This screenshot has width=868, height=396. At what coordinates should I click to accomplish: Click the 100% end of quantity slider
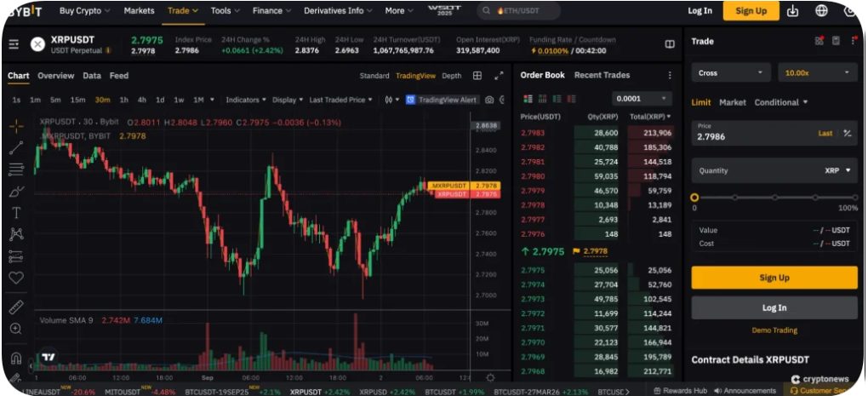pos(854,198)
